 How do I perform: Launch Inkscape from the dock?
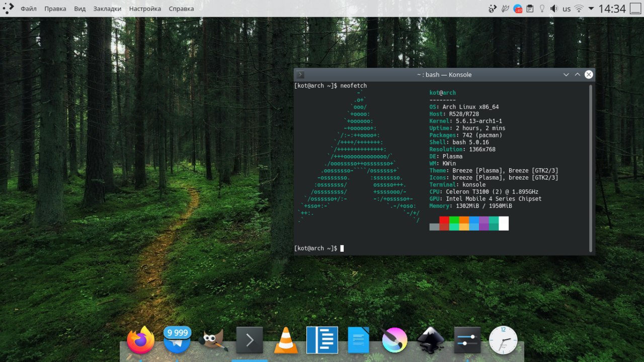431,340
